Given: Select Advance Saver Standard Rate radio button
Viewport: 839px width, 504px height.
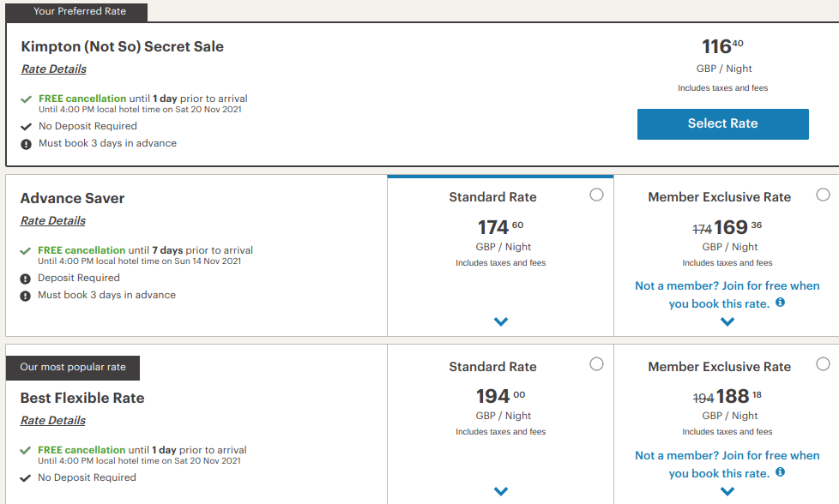Looking at the screenshot, I should point(596,195).
